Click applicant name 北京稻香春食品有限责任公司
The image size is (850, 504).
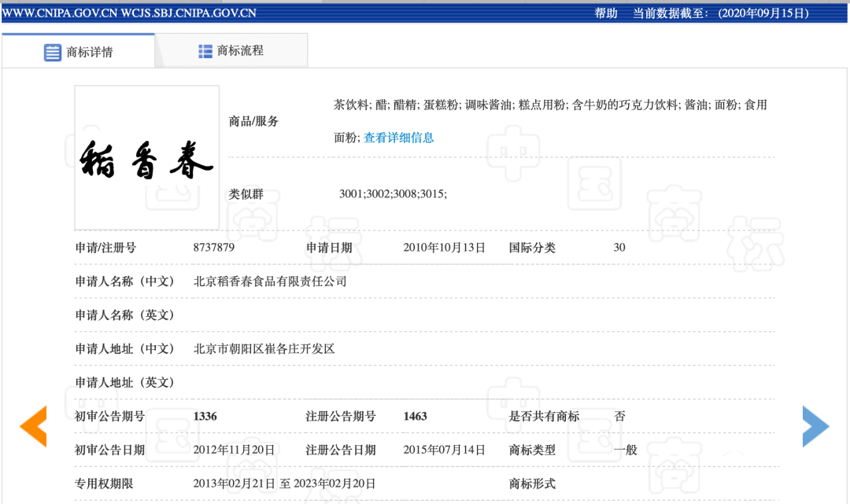(x=270, y=281)
